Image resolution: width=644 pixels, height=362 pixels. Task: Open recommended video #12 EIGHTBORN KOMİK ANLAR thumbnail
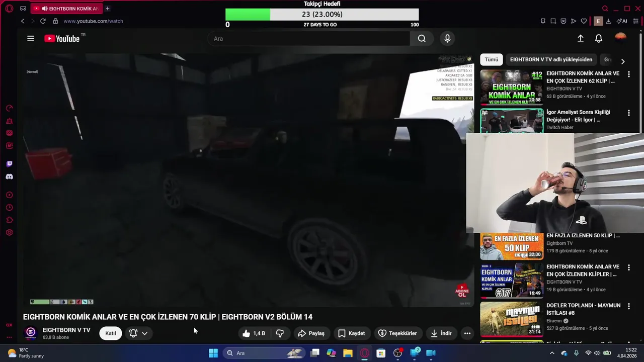[x=512, y=87]
